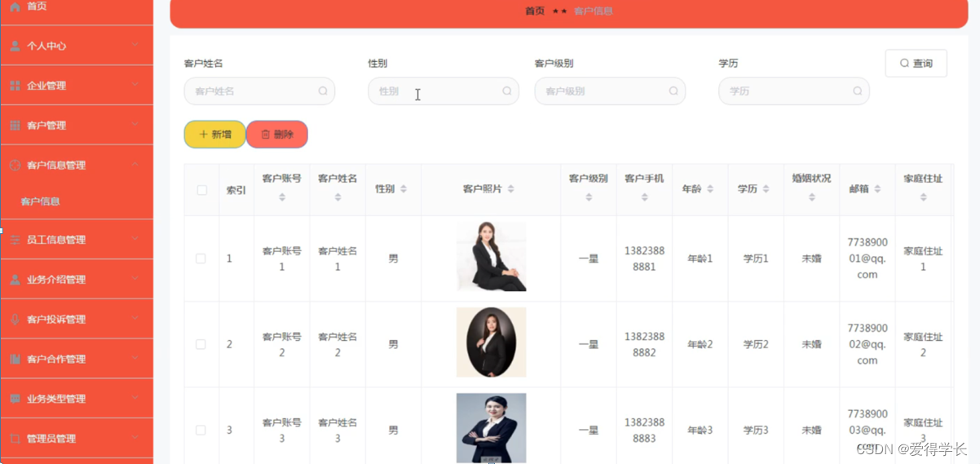Expand the 客户投诉管理 menu chevron
Image resolution: width=980 pixels, height=464 pixels.
[x=135, y=319]
